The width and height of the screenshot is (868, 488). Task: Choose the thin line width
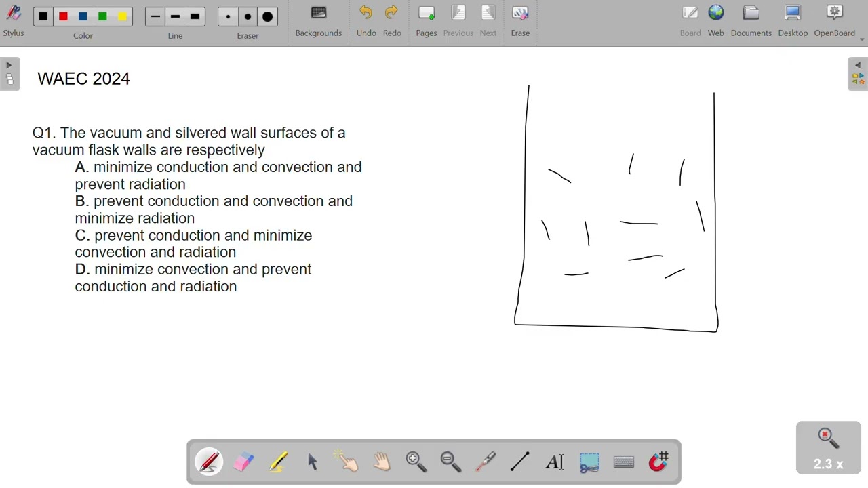point(155,17)
